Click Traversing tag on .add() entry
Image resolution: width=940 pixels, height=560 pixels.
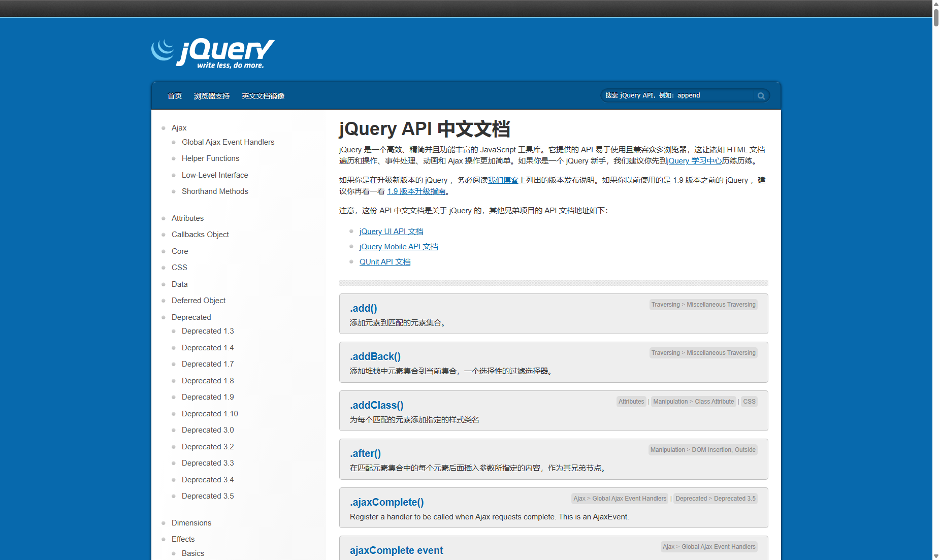(665, 305)
